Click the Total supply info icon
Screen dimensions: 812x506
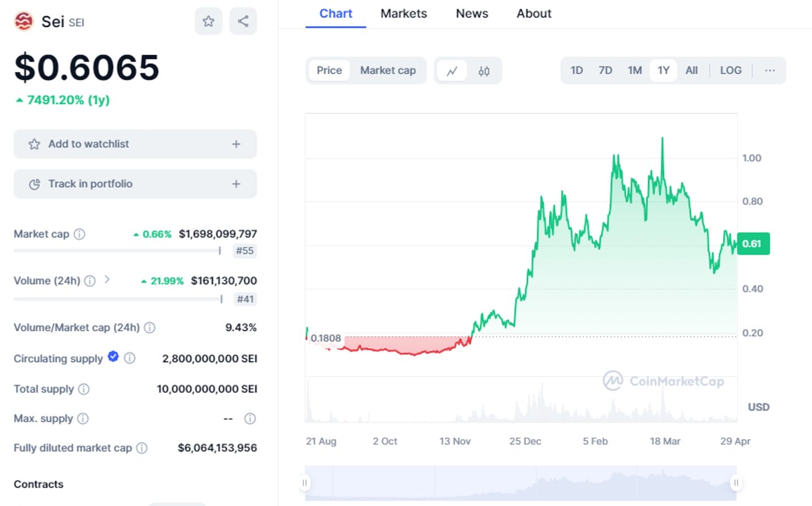(x=84, y=389)
